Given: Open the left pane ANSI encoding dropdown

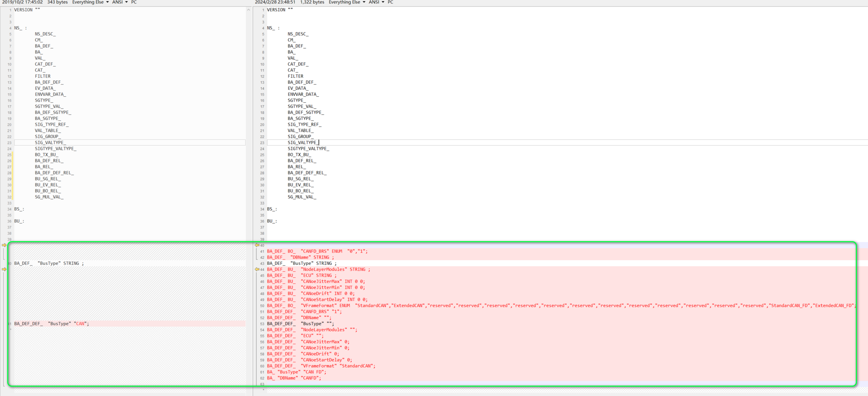Looking at the screenshot, I should click(x=120, y=2).
